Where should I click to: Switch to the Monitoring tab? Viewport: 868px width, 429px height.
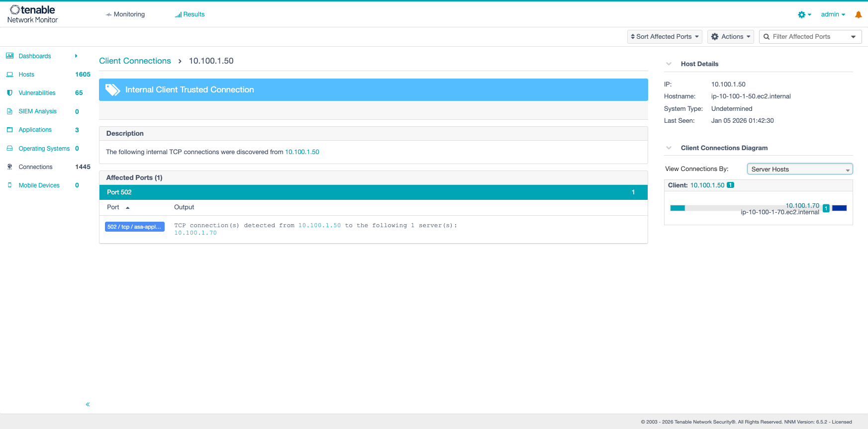(125, 14)
